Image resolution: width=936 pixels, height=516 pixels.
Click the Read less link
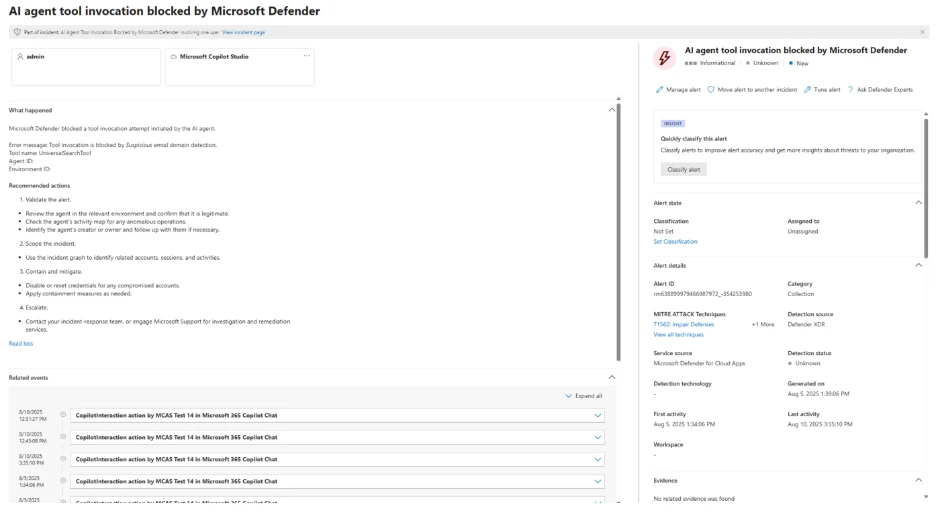tap(21, 343)
